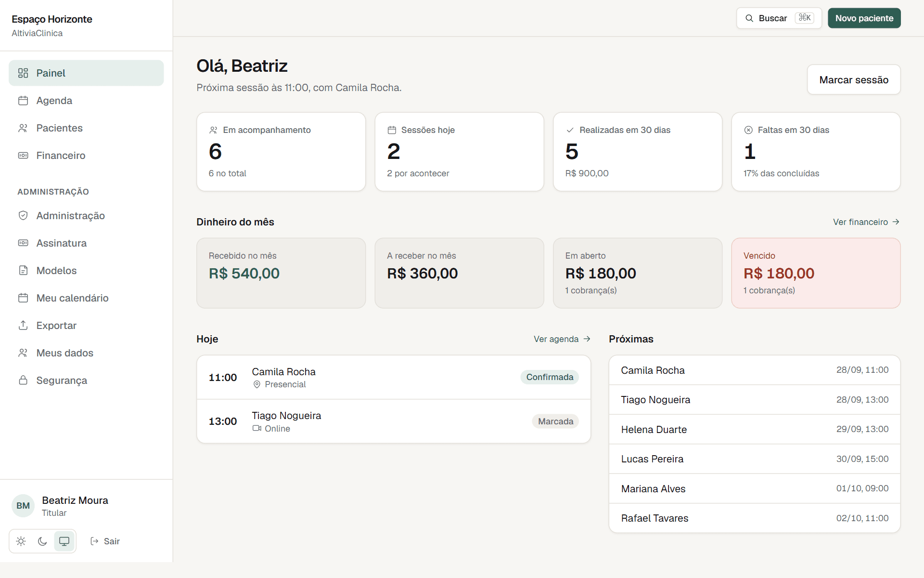Click the Exportar upload icon
The image size is (924, 578).
click(23, 326)
